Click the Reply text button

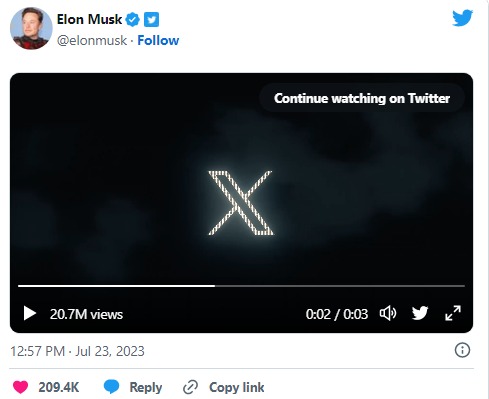point(146,387)
